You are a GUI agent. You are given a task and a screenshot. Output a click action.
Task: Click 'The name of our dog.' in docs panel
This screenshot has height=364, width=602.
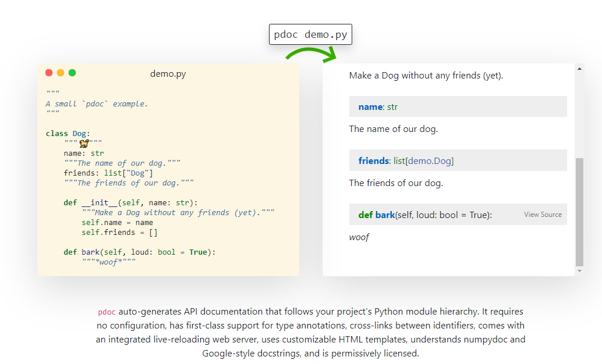pyautogui.click(x=393, y=129)
